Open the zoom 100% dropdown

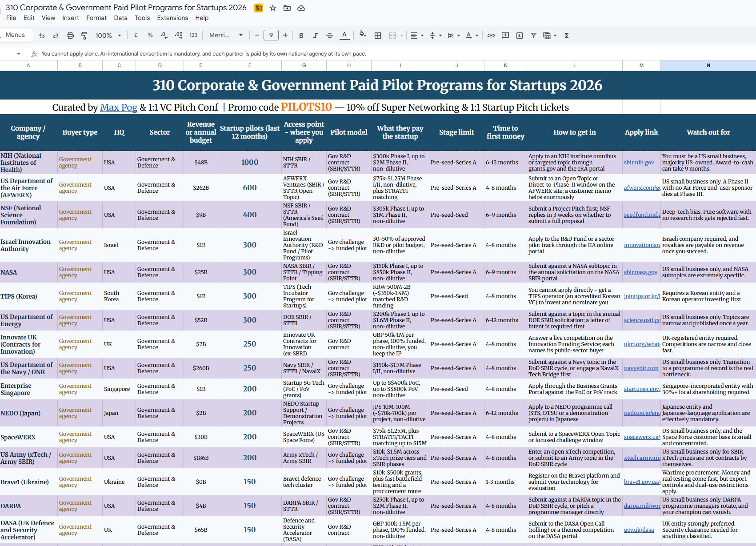[x=108, y=36]
